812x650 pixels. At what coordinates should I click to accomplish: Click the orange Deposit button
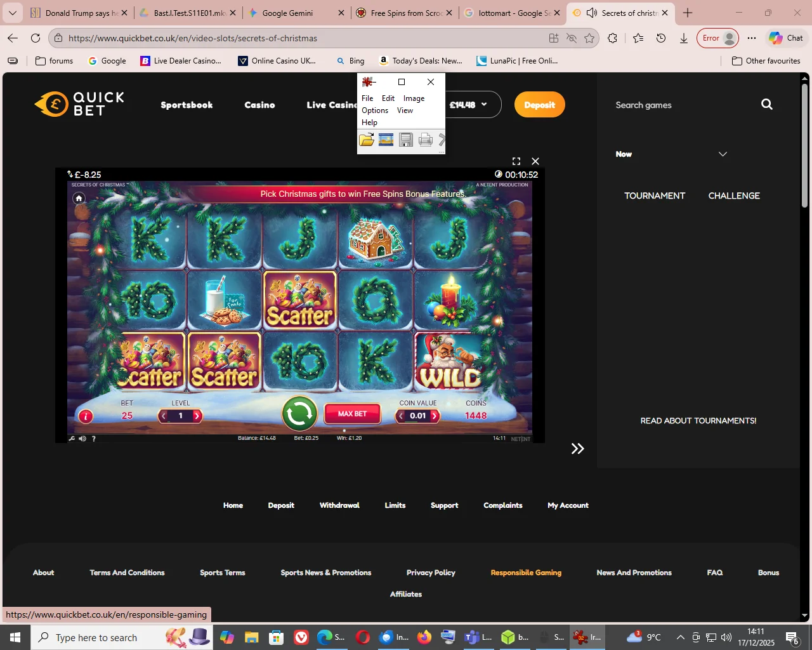539,105
